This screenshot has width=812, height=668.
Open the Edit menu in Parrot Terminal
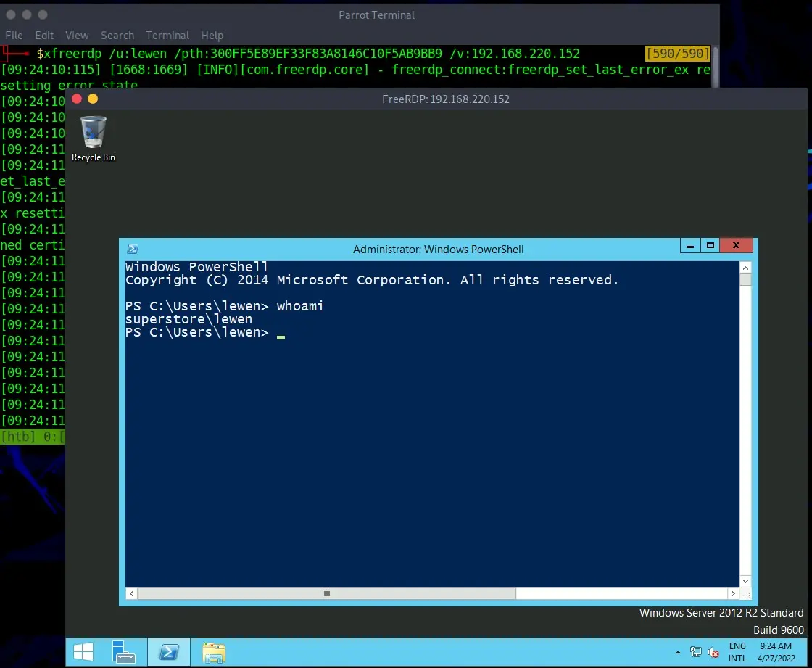coord(44,36)
